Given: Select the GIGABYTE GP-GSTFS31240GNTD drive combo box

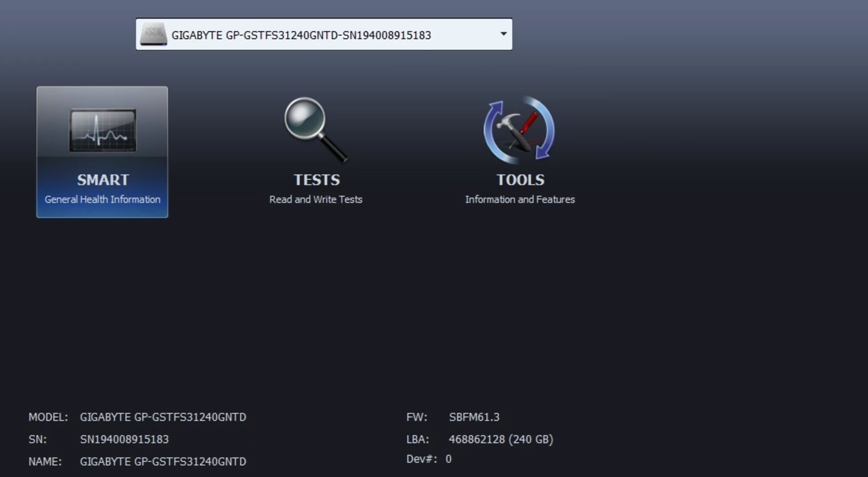Looking at the screenshot, I should [324, 35].
